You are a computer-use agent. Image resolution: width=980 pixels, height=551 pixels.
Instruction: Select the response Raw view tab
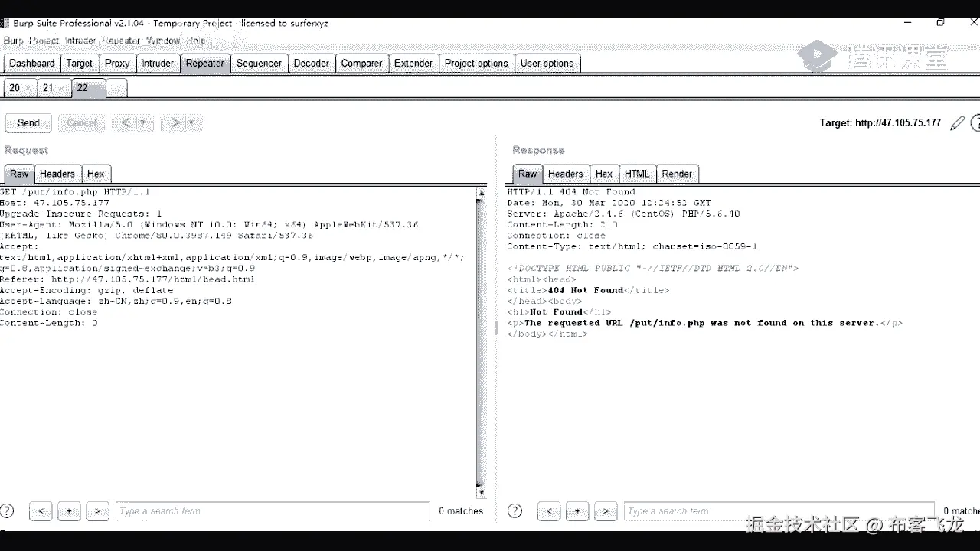[528, 174]
